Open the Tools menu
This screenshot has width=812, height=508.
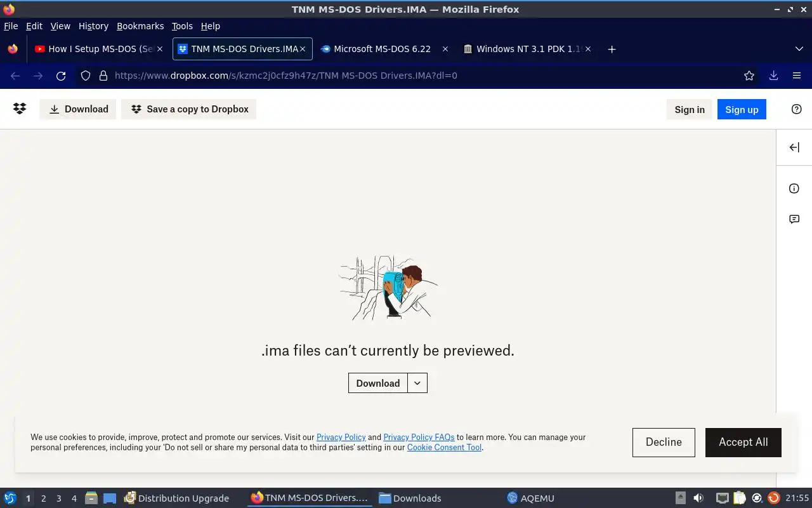182,26
